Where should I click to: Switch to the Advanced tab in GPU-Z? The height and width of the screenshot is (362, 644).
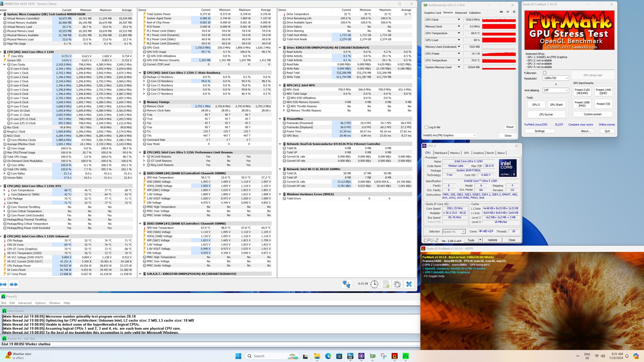[x=461, y=13]
